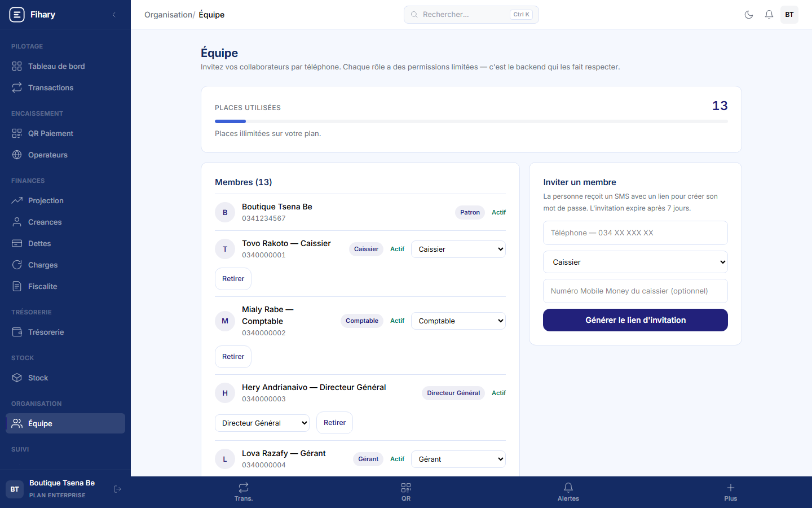Screen dimensions: 812x508
Task: Open the BT profile avatar top right
Action: (x=789, y=15)
